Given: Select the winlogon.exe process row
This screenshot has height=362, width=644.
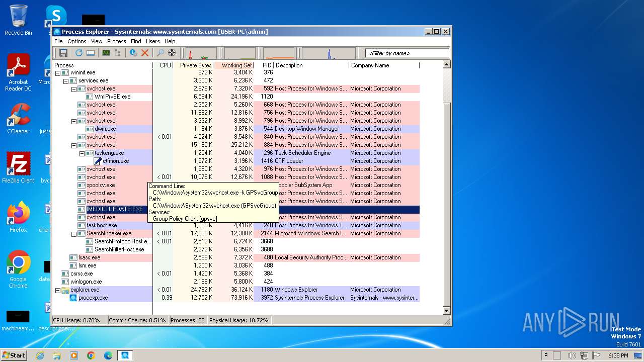Looking at the screenshot, I should tap(236, 282).
